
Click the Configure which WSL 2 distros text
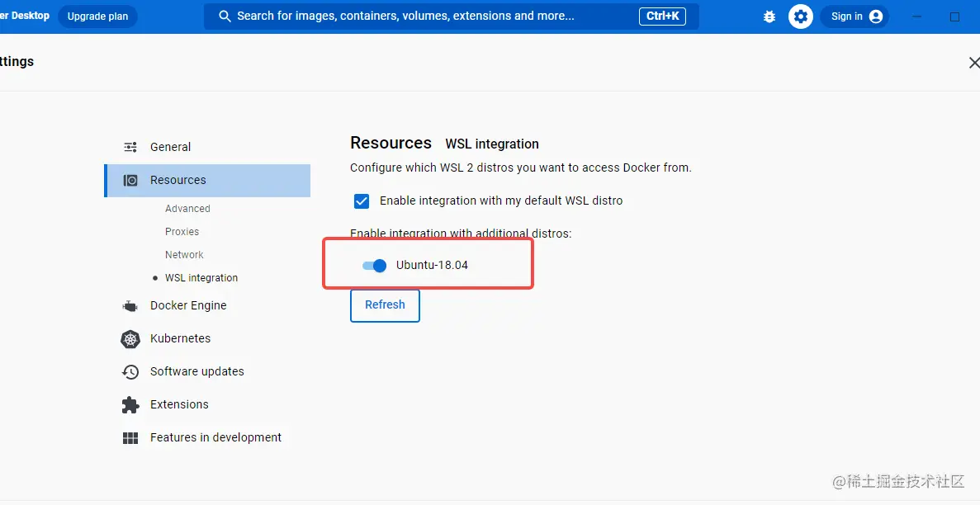click(x=521, y=168)
